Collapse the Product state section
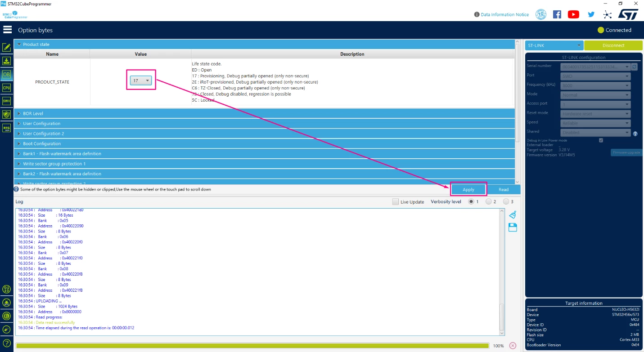Screen dimensions: 644x352 264,45
